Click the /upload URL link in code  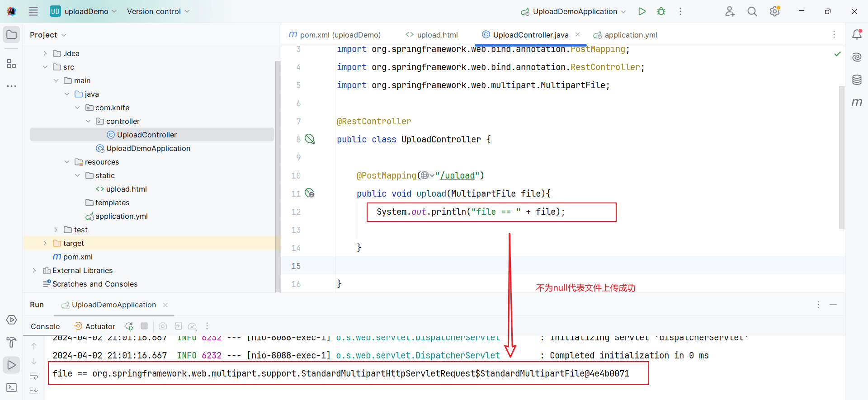[458, 175]
